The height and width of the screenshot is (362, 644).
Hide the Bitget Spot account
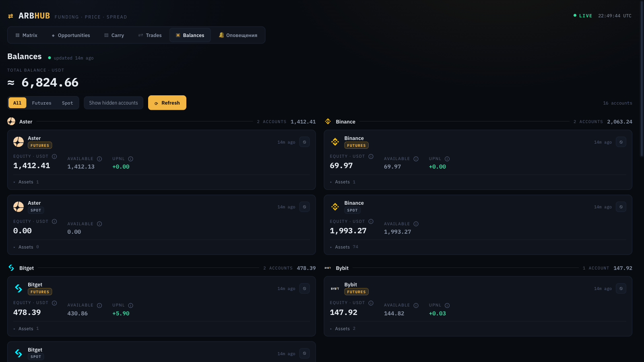[x=305, y=354]
